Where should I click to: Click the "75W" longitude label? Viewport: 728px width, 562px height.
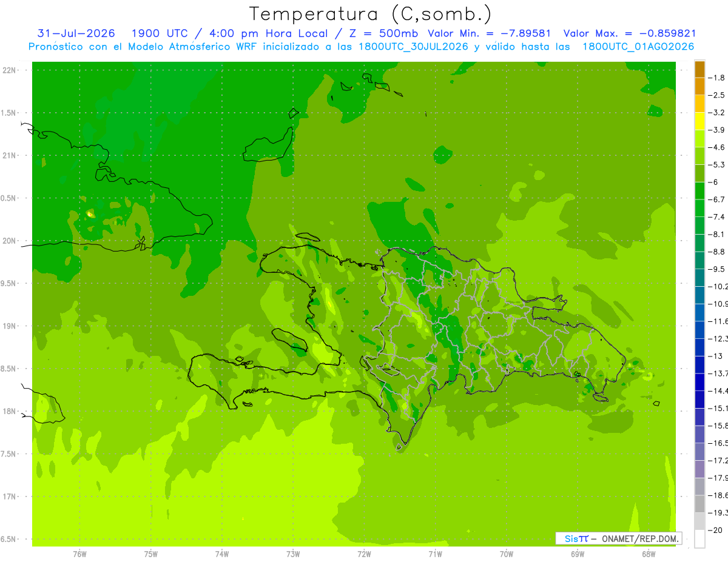151,554
